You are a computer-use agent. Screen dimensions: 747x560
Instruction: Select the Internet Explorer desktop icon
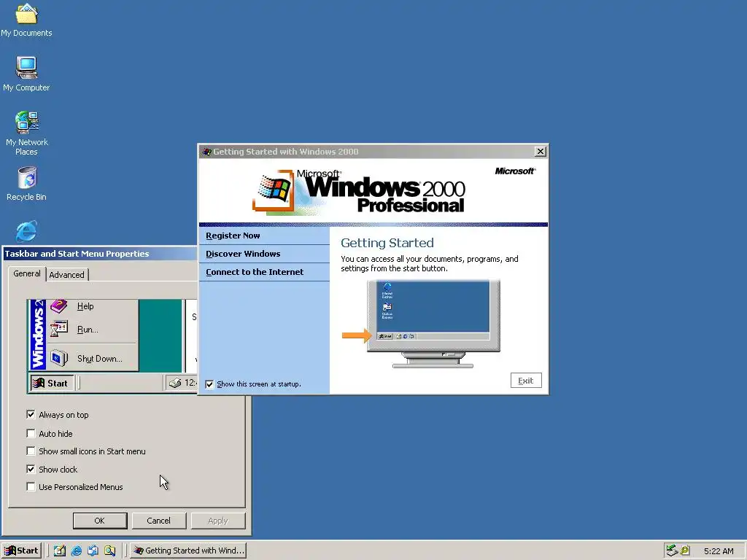[26, 231]
